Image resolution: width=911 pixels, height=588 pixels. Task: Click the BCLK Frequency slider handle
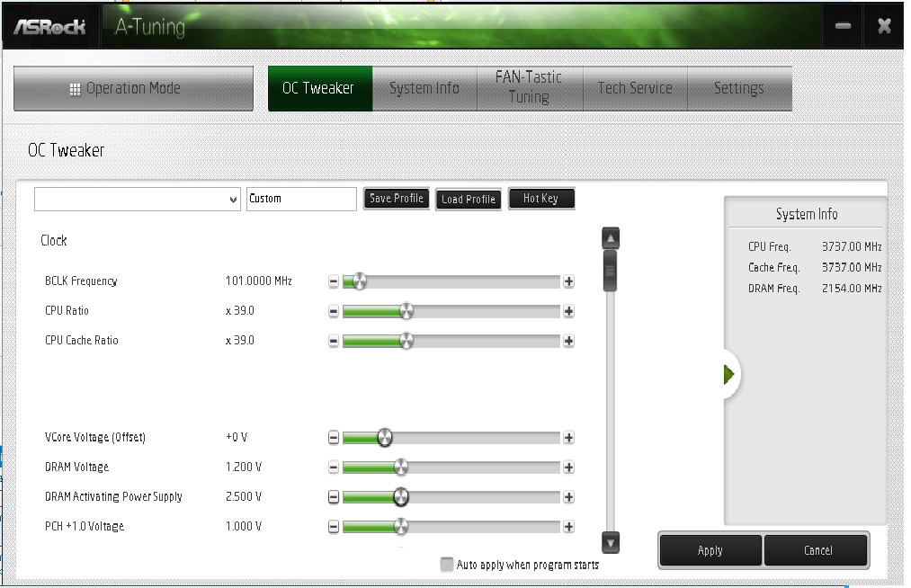(x=360, y=281)
